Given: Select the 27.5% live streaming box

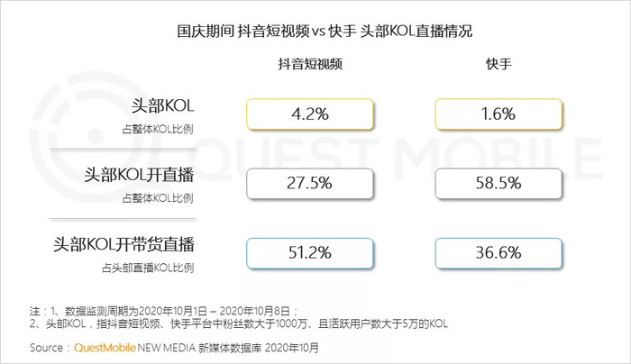Looking at the screenshot, I should click(x=310, y=184).
